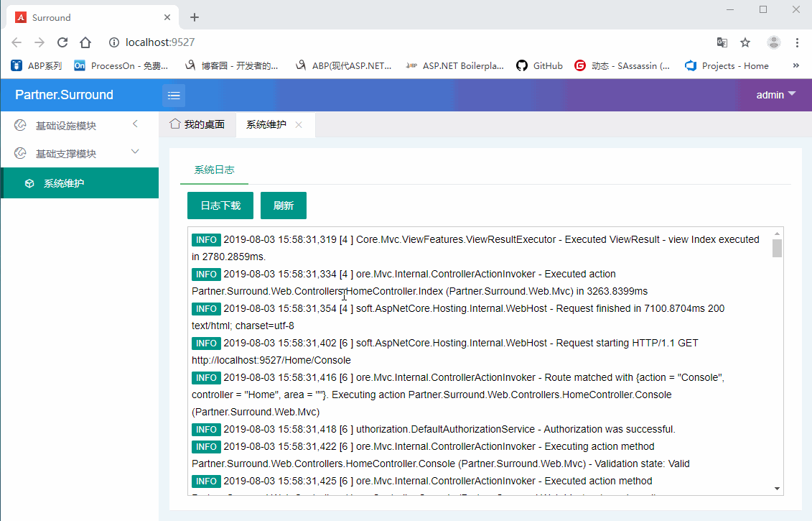Click INFO badge on Route matched log line
The image size is (812, 521).
(x=206, y=378)
